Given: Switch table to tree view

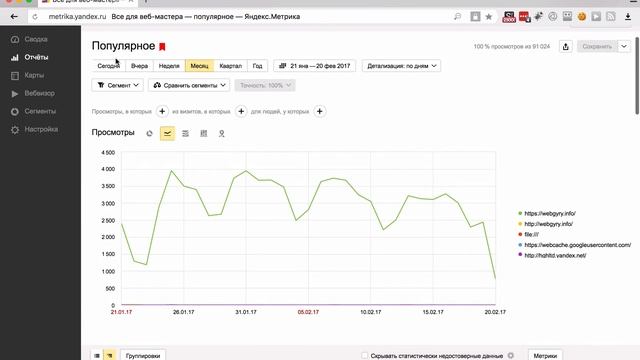Looking at the screenshot, I should point(110,356).
